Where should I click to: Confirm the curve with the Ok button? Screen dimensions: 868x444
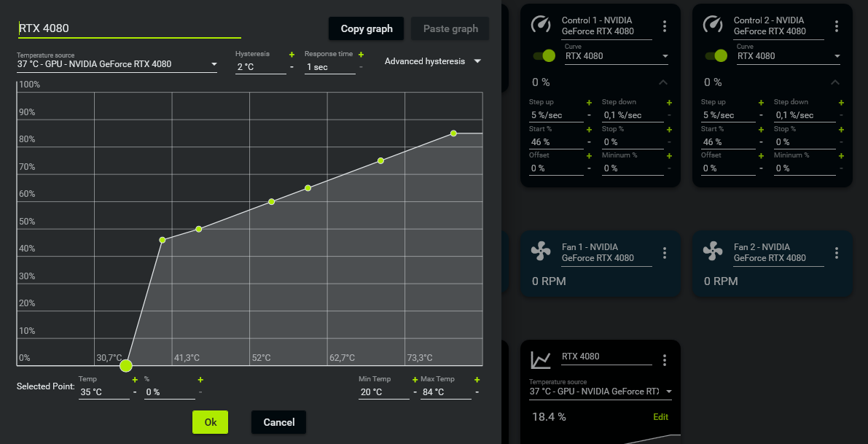click(x=211, y=422)
